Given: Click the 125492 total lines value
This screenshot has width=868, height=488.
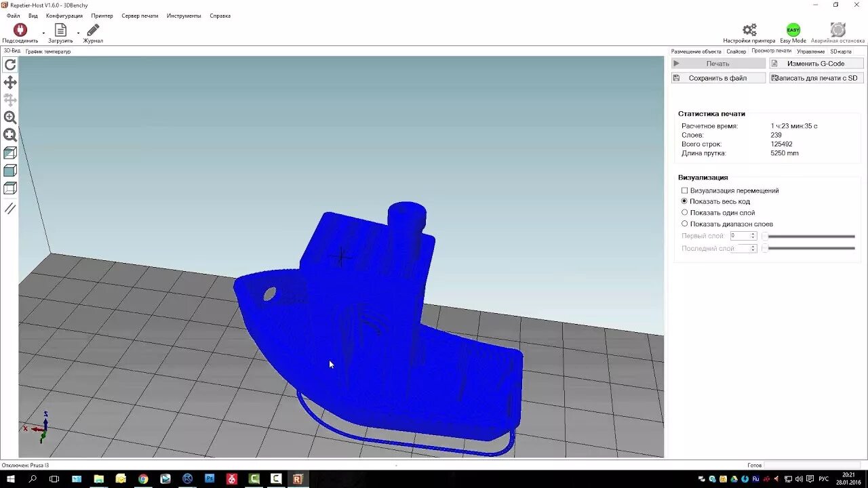Looking at the screenshot, I should (781, 144).
